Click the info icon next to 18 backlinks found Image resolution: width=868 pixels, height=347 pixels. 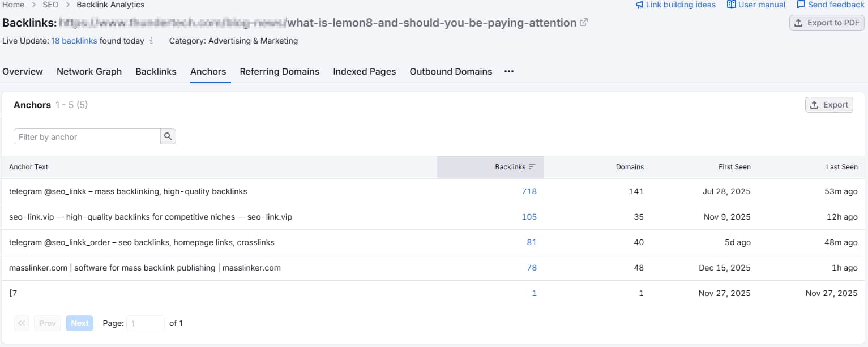[x=150, y=41]
